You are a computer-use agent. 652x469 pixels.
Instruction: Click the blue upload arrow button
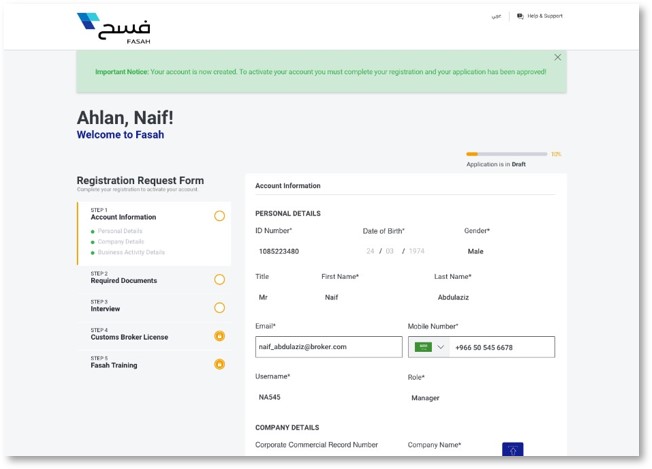tap(512, 451)
